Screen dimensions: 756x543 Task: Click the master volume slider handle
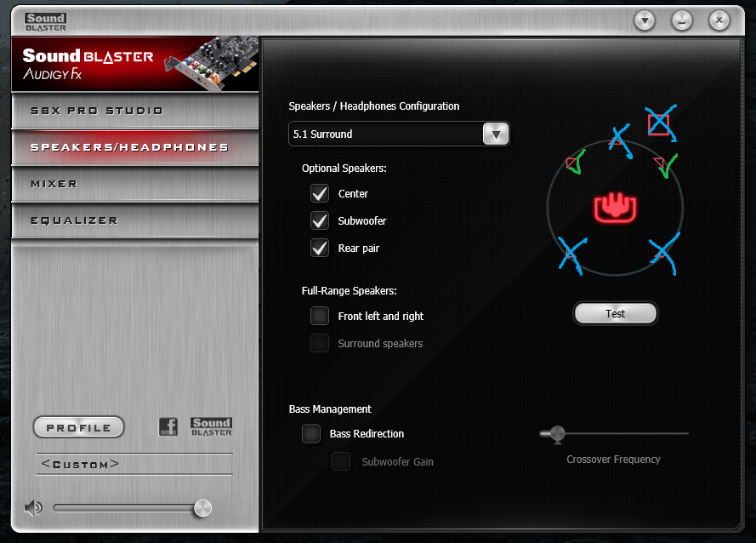click(x=202, y=508)
